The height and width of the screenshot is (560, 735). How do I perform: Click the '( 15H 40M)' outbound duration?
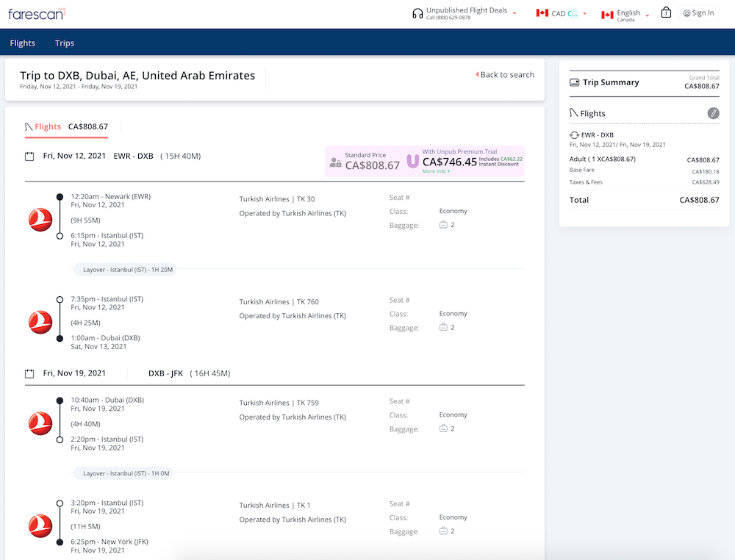click(x=181, y=156)
